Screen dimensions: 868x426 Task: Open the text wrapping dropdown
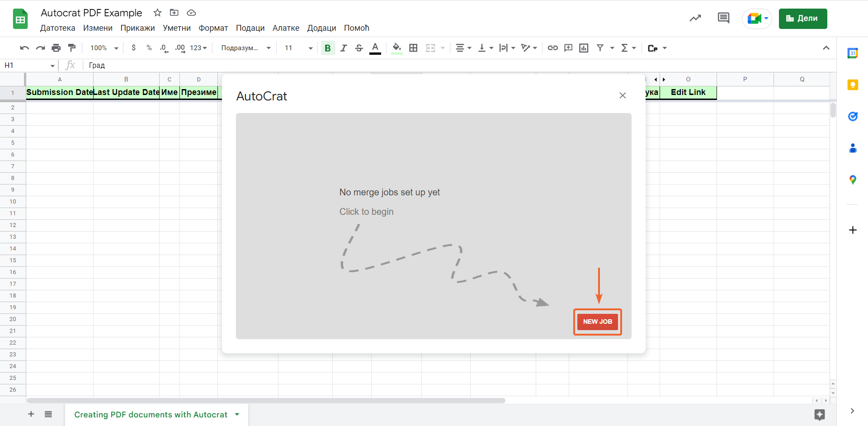coord(507,48)
